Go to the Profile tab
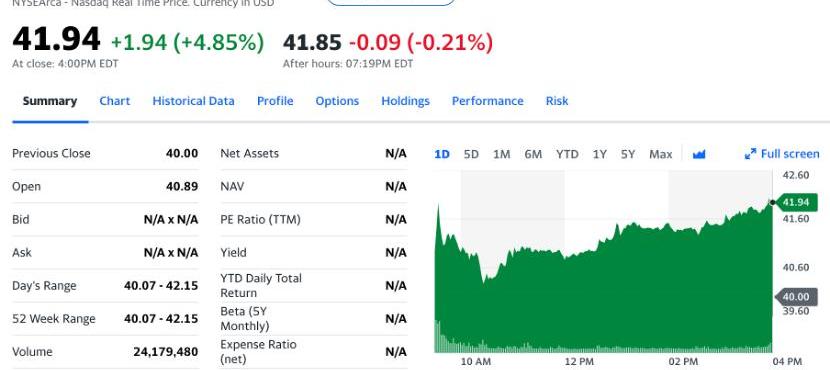The image size is (830, 370). point(275,101)
